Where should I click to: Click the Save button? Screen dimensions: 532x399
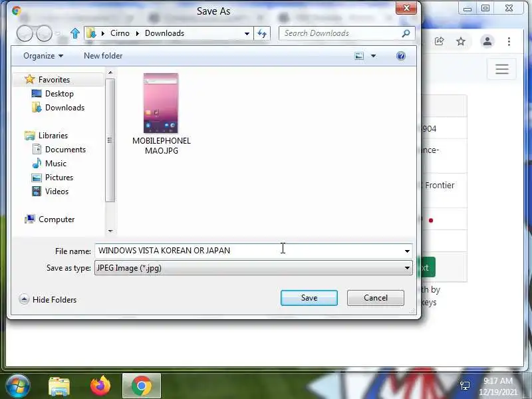[309, 298]
